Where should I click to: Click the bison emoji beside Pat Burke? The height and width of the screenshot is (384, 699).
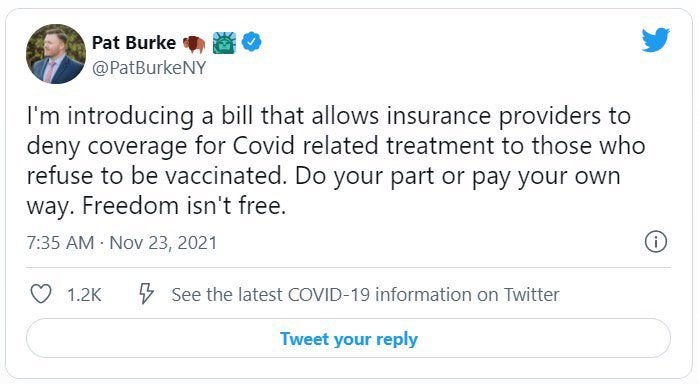click(x=194, y=44)
